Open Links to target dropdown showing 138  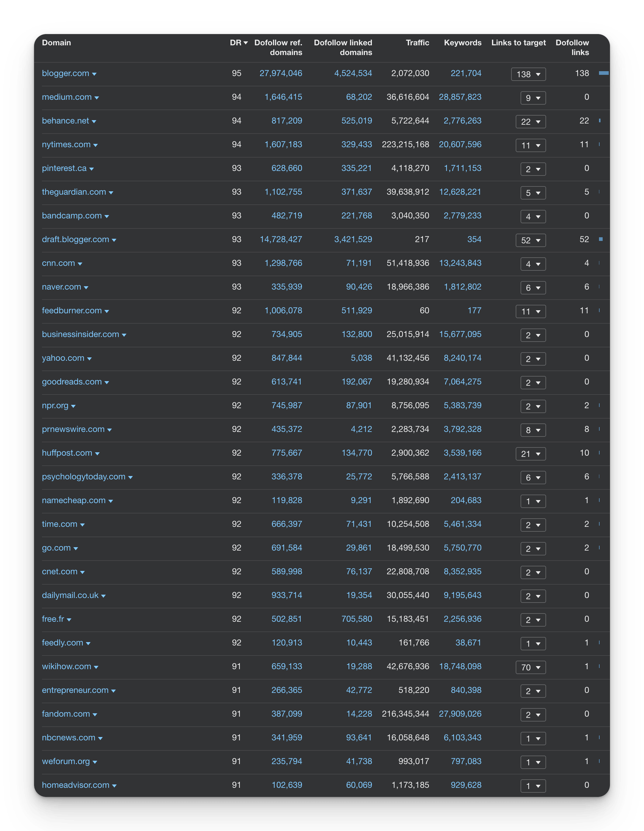528,74
